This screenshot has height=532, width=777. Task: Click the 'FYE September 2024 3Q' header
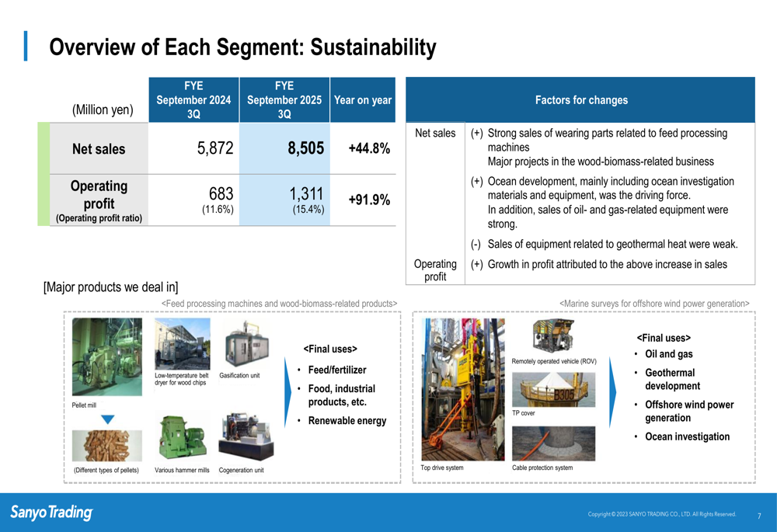[x=193, y=99]
